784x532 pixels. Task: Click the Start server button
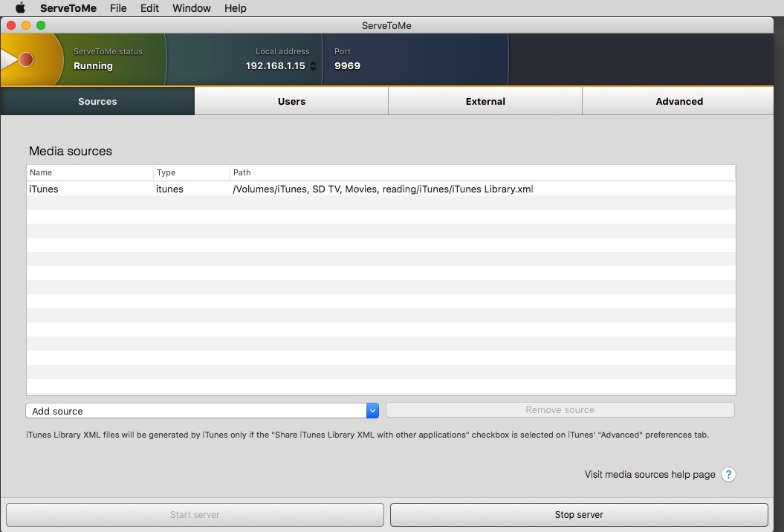pyautogui.click(x=195, y=514)
